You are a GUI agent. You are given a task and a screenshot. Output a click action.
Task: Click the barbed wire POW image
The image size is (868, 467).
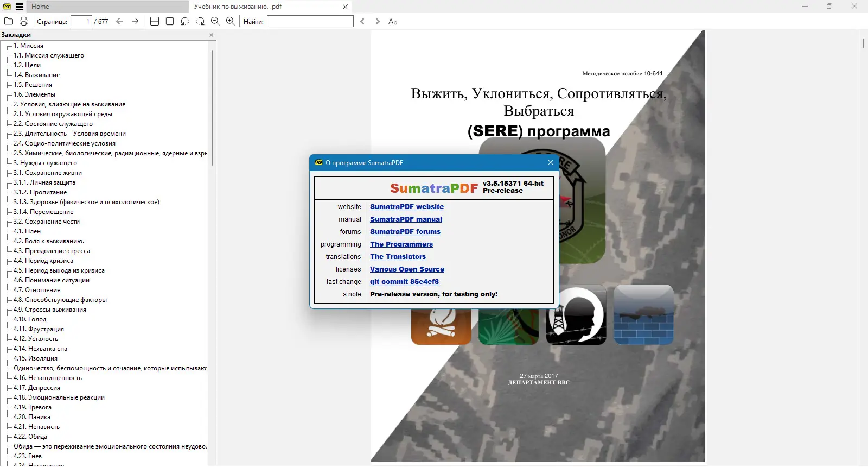(576, 315)
